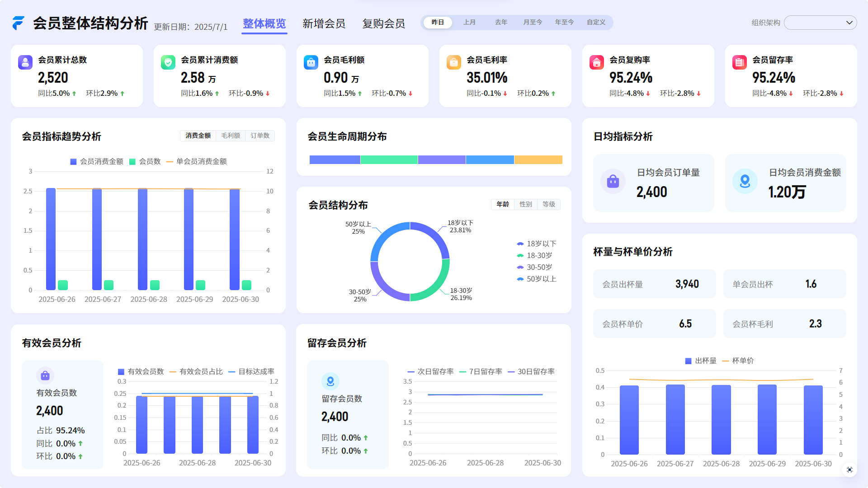Click the green shield icon on 会员累计消费额 card
The height and width of the screenshot is (488, 868).
(x=168, y=62)
